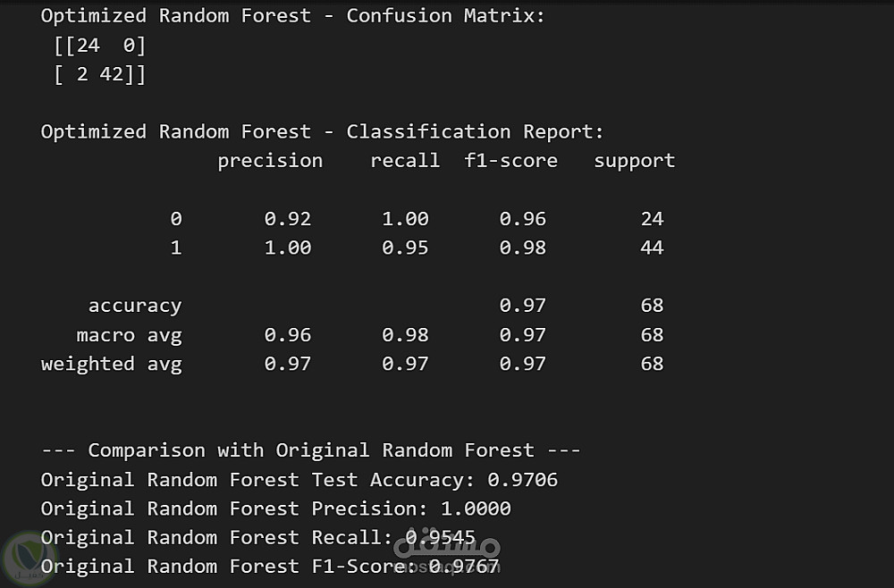Click the "weighted avg" row label

click(x=111, y=364)
